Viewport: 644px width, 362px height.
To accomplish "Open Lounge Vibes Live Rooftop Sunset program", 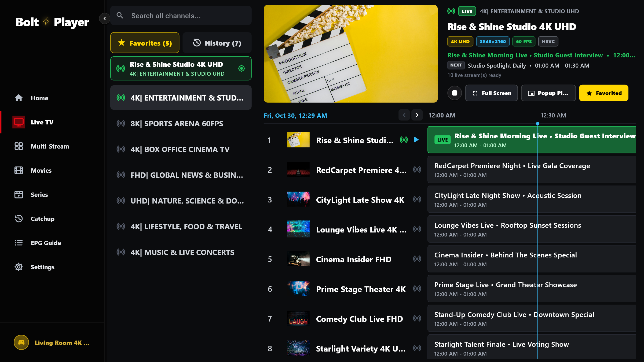I will pos(532,229).
